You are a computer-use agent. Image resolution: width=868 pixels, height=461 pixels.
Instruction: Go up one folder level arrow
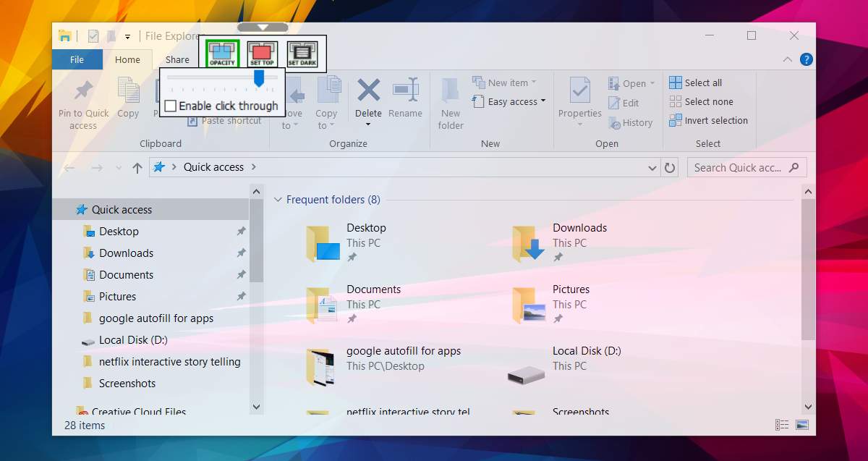(137, 167)
